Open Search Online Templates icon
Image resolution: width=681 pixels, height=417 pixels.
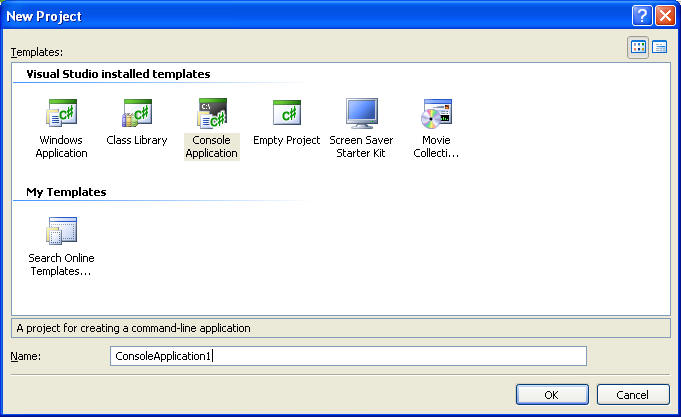tap(61, 232)
